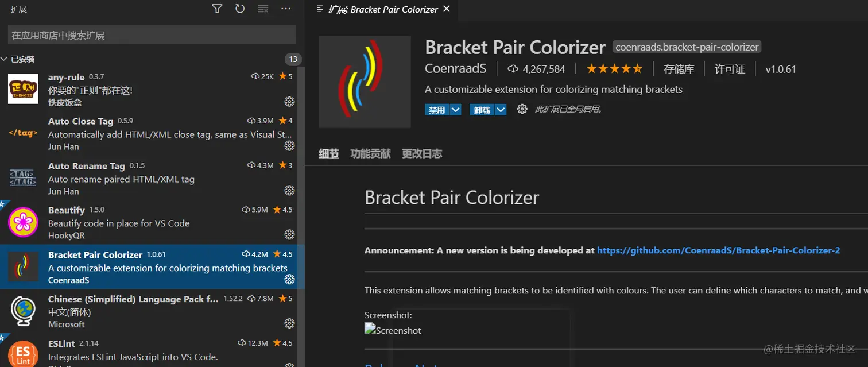Close the Bracket Pair Colorizer tab
868x367 pixels.
pyautogui.click(x=447, y=9)
